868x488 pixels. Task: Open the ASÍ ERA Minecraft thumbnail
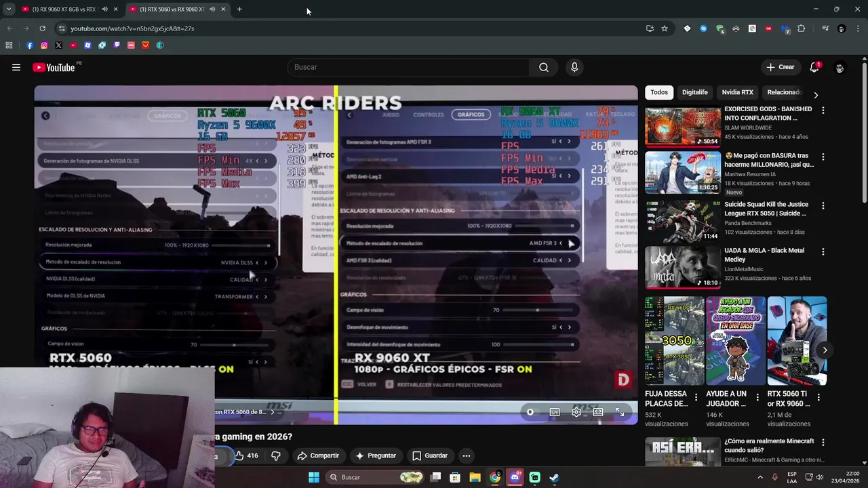click(x=683, y=452)
